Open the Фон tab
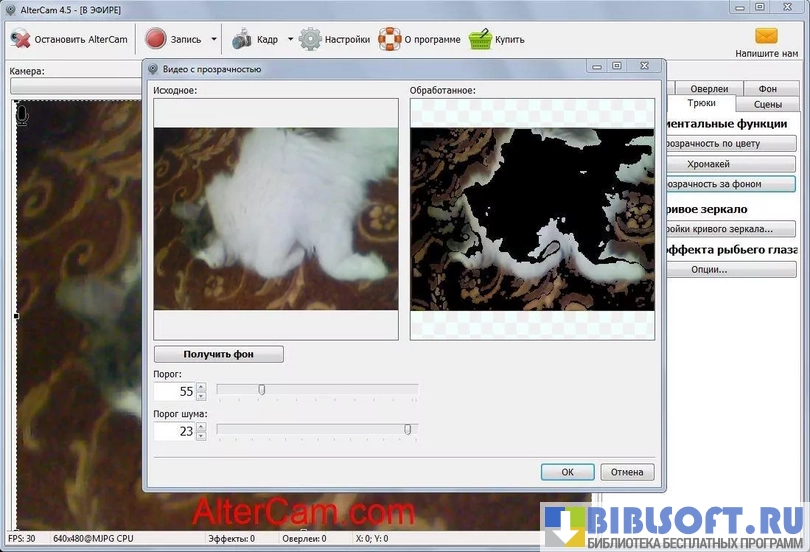This screenshot has height=552, width=810. pyautogui.click(x=767, y=89)
